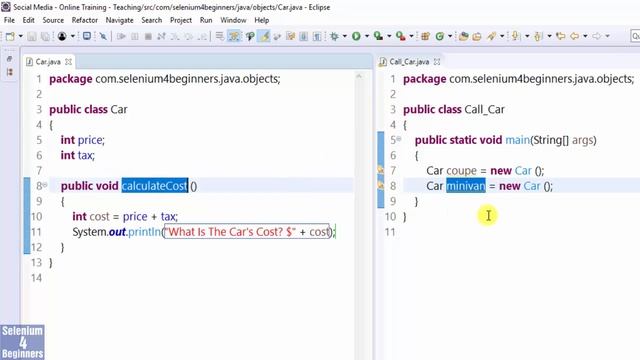Click the New Java Class icon
Viewport: 640px width, 360px height.
440,36
